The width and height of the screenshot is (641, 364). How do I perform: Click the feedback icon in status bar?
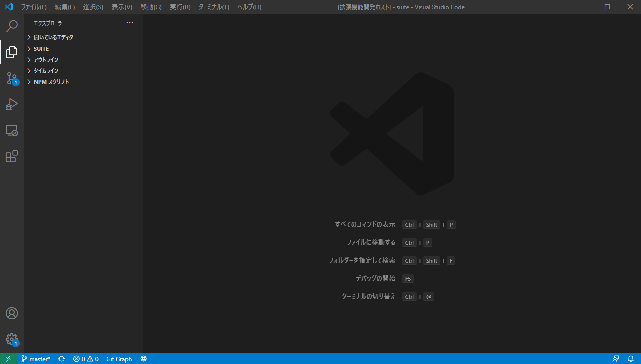(616, 359)
